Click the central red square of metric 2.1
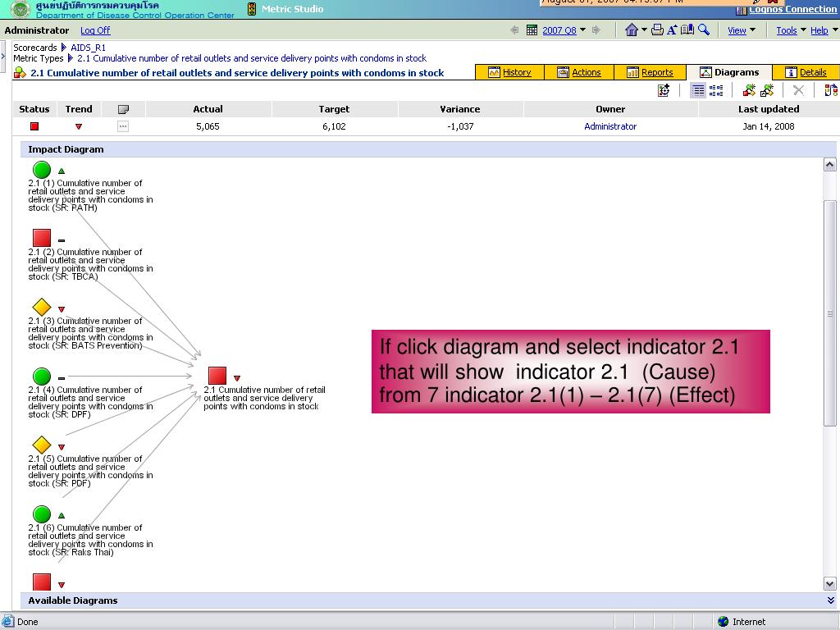840x630 pixels. click(217, 376)
